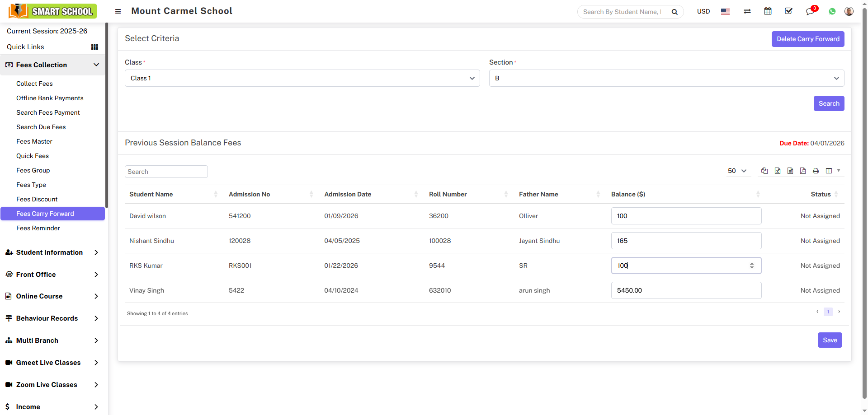
Task: Export table to Excel
Action: (x=778, y=171)
